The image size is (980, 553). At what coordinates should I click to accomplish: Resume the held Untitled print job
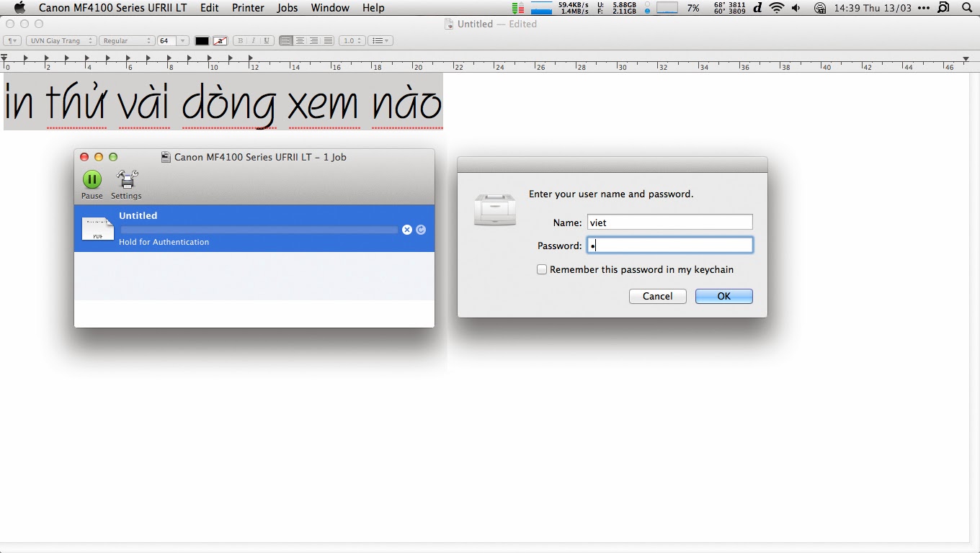[421, 230]
